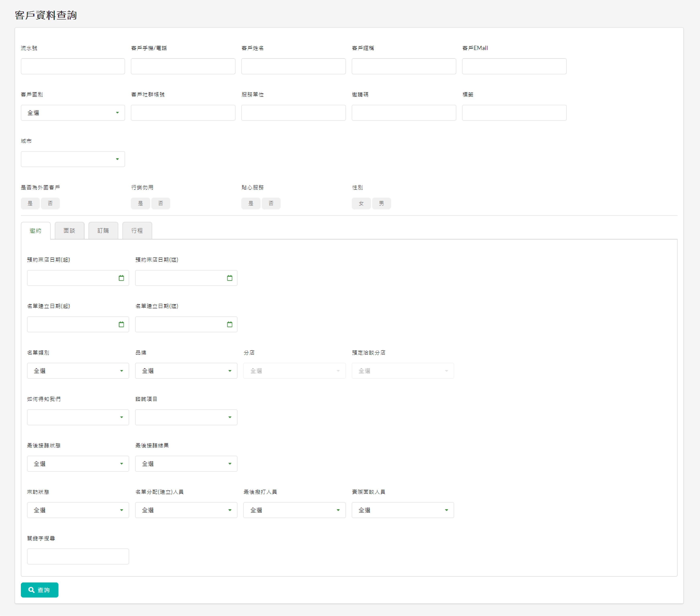
Task: Click the 客戶資料查詢 page title
Action: [x=46, y=15]
